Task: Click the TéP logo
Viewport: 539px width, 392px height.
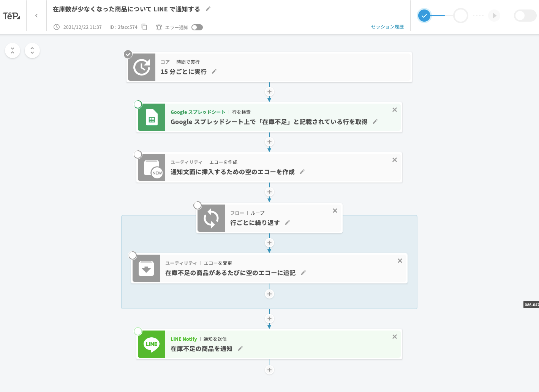Action: pyautogui.click(x=12, y=15)
